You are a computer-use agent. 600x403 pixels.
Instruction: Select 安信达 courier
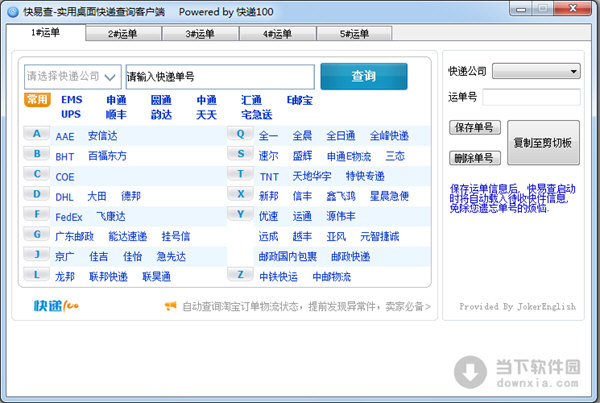point(102,135)
